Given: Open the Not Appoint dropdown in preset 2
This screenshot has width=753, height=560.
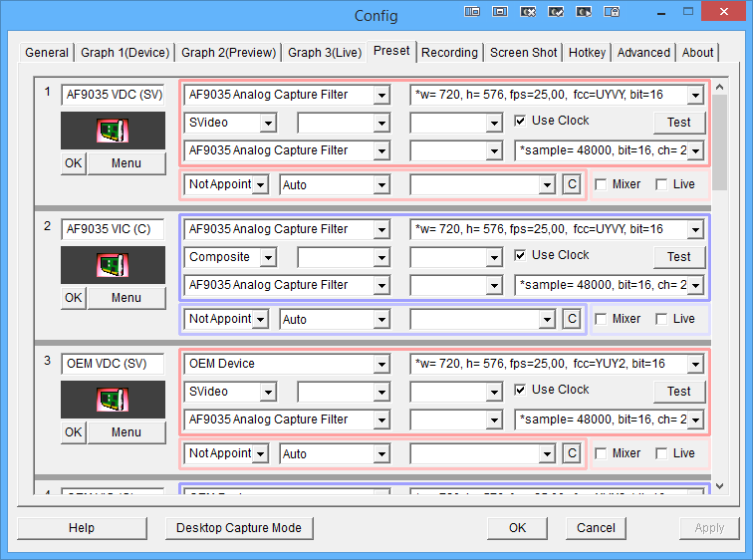Looking at the screenshot, I should (226, 319).
